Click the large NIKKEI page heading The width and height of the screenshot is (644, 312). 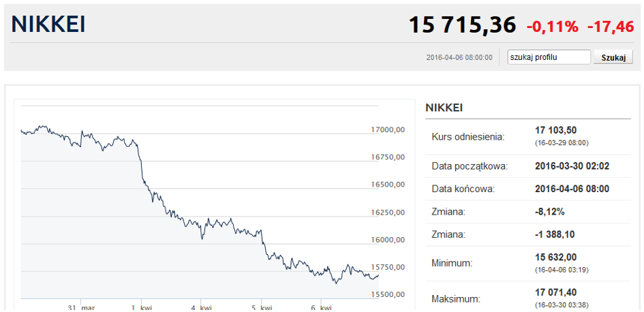tap(48, 25)
